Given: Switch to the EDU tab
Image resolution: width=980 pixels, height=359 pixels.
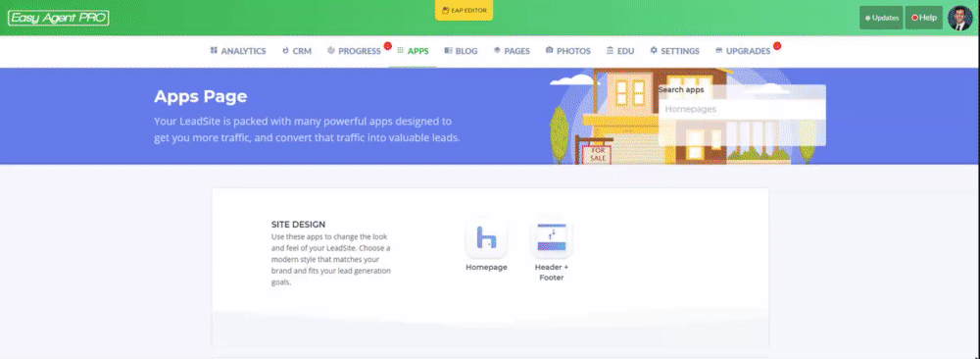Looking at the screenshot, I should pos(620,51).
